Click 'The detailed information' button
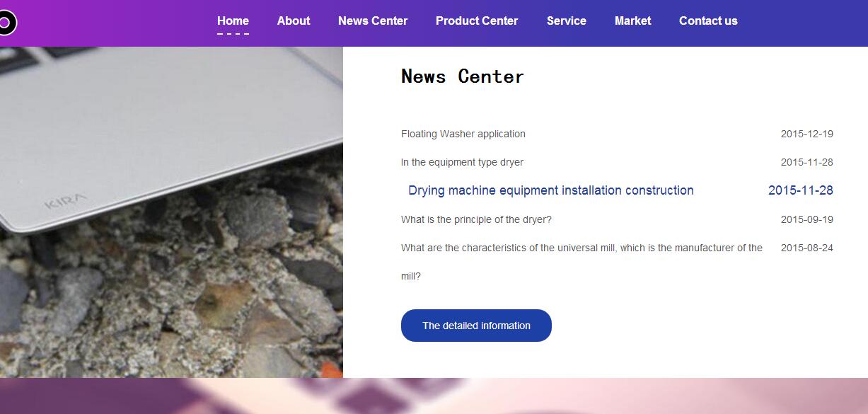Viewport: 868px width, 414px height. 476,326
